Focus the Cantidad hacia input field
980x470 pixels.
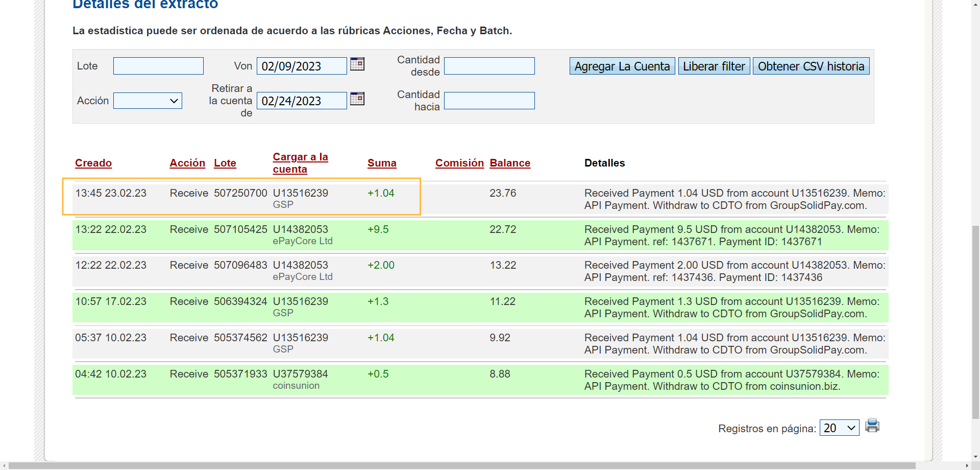489,101
